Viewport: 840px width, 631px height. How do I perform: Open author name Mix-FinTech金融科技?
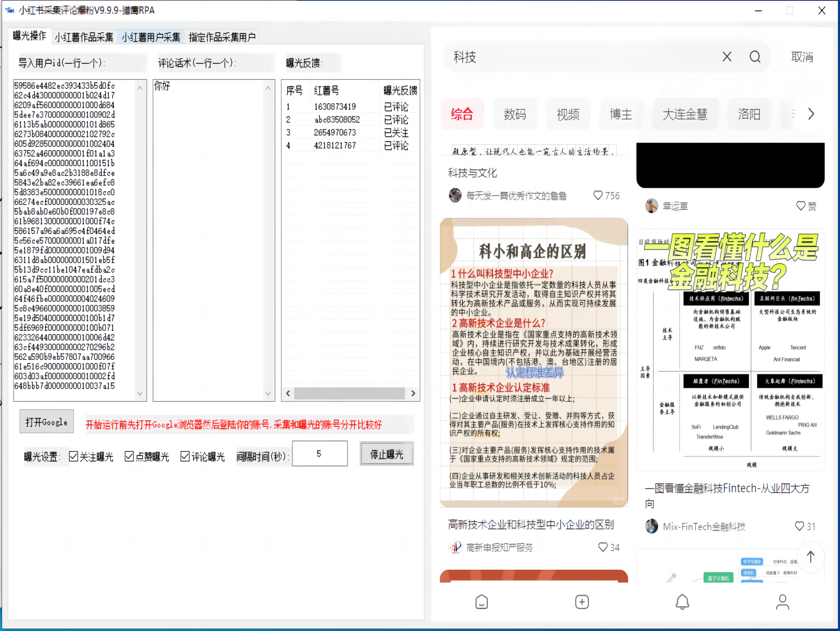click(x=704, y=526)
